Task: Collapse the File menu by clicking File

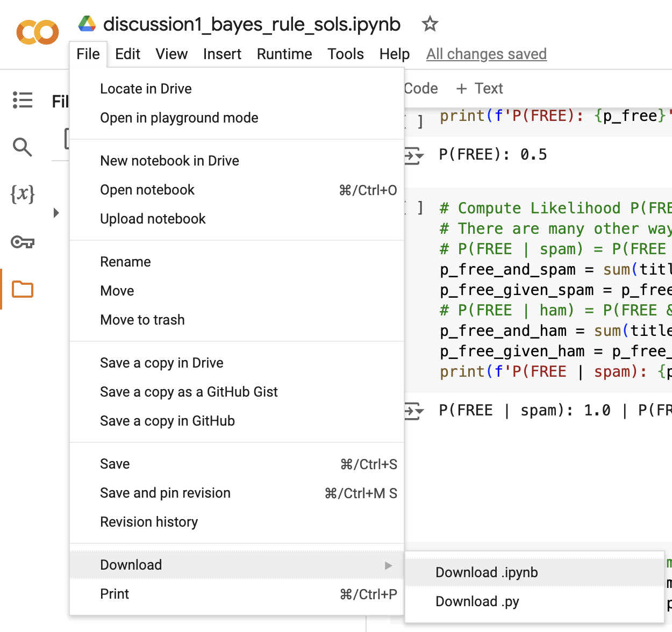Action: coord(88,54)
